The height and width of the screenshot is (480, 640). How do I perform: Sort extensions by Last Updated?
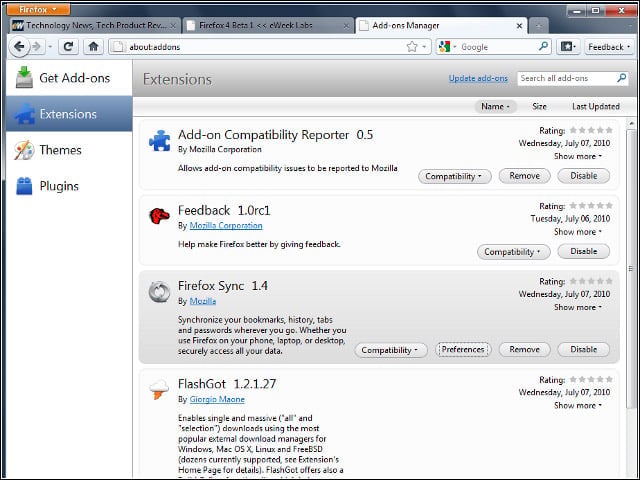point(596,107)
